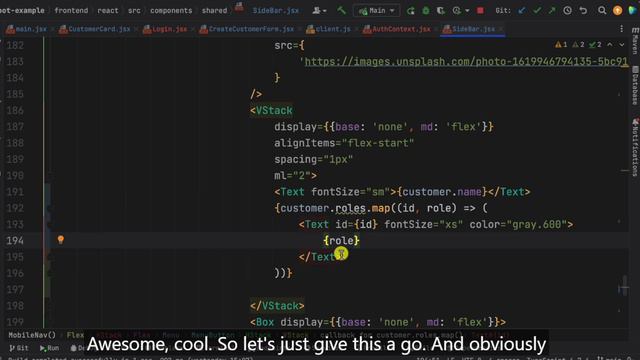640x360 pixels.
Task: Commit changes with Git checkmark
Action: click(x=537, y=11)
